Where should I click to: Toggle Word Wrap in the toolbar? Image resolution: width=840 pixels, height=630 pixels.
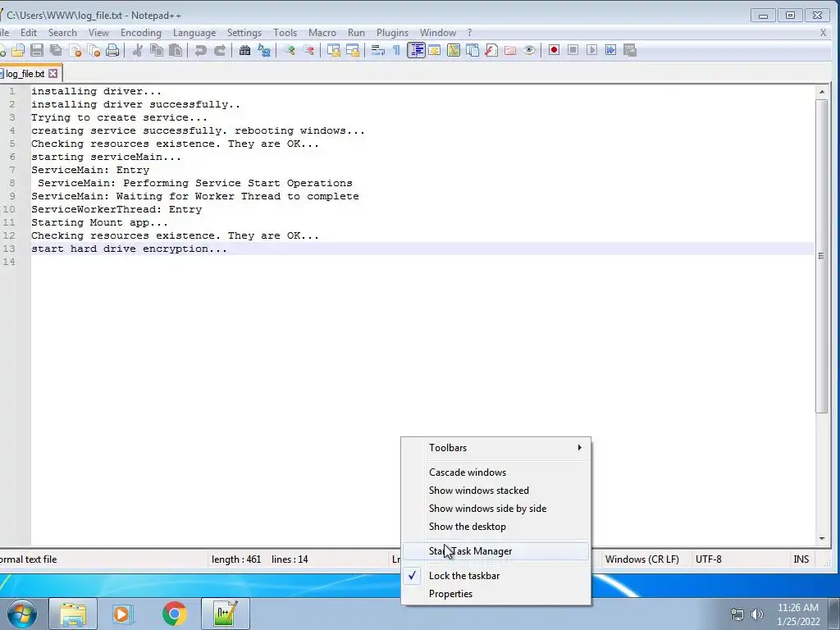coord(378,50)
